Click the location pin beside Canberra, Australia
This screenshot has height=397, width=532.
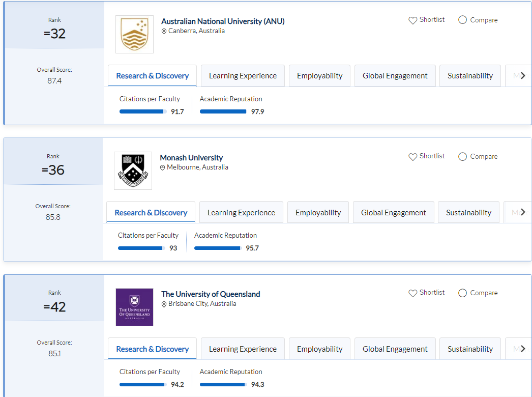pyautogui.click(x=164, y=31)
